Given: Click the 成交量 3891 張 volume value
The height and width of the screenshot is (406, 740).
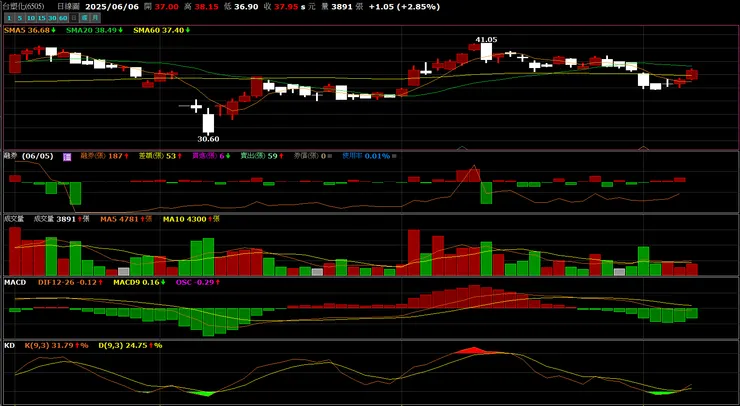Looking at the screenshot, I should coord(61,219).
